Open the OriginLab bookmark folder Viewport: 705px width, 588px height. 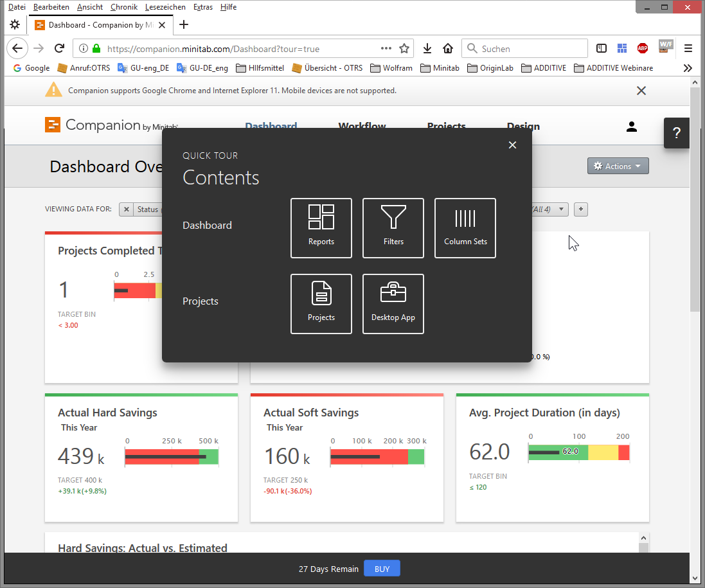[x=490, y=68]
